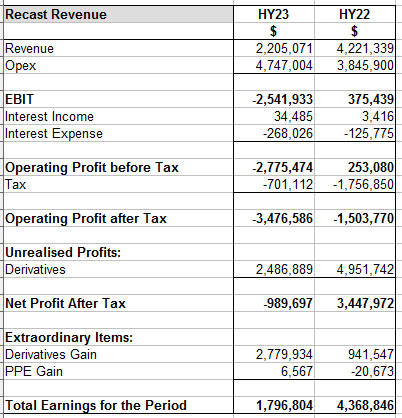
Task: Click the value -2,775,474
Action: tap(283, 168)
